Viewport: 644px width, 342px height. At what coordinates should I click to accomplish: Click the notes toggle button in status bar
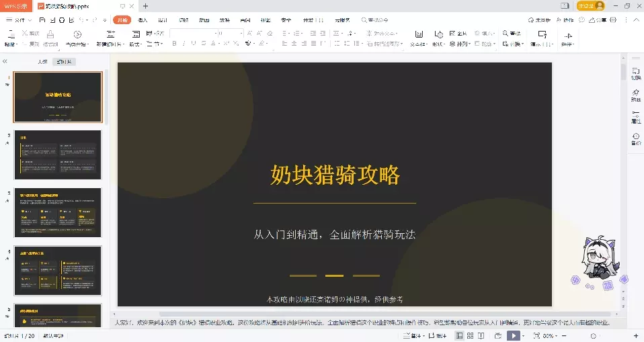pos(413,336)
